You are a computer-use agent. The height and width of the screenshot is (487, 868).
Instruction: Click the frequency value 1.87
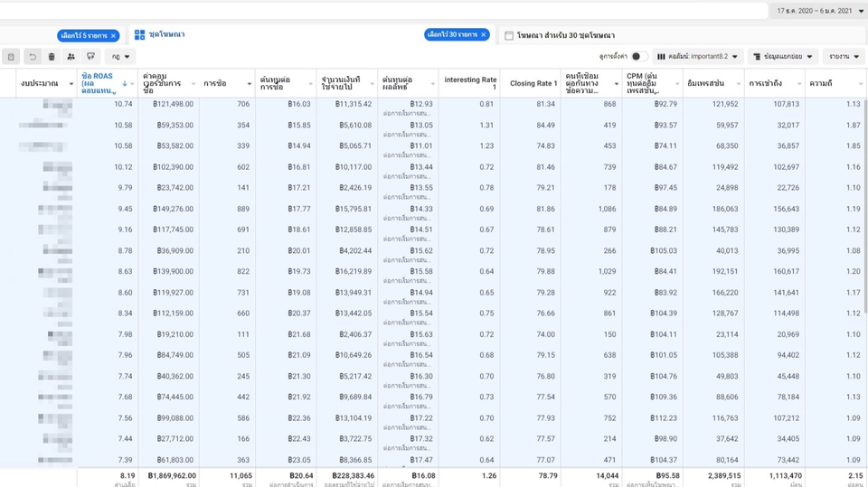pos(853,125)
